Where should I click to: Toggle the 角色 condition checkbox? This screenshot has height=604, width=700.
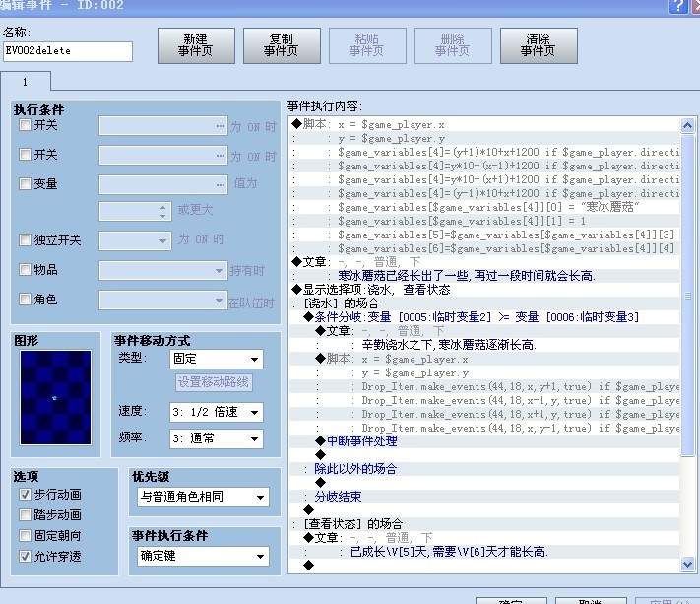pyautogui.click(x=25, y=300)
